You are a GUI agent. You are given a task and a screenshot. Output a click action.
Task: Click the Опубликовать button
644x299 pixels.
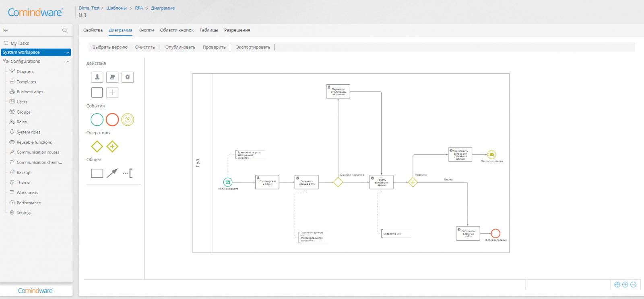pos(180,47)
